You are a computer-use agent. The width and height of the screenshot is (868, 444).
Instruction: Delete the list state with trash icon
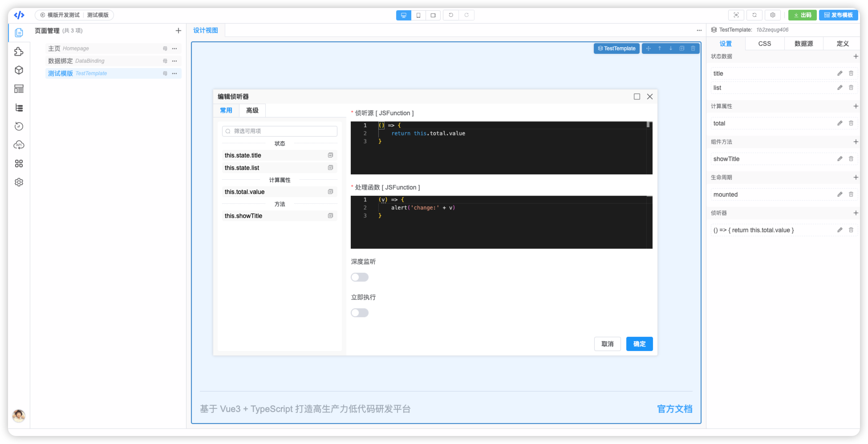851,88
